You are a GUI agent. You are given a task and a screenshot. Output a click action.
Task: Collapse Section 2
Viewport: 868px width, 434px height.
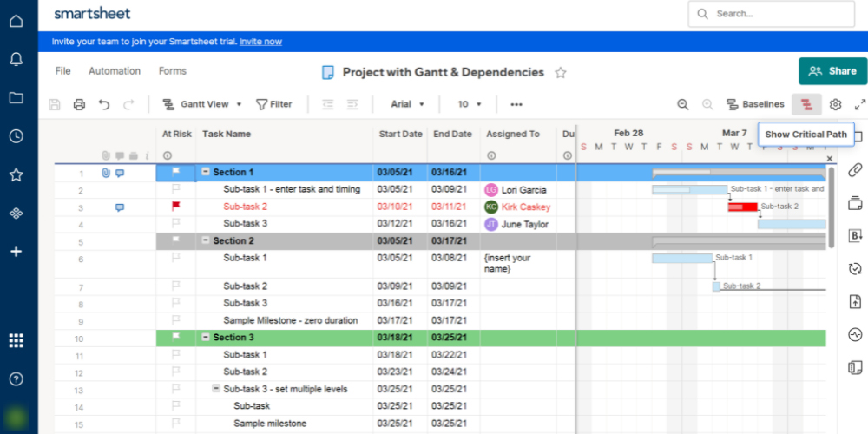tap(206, 240)
